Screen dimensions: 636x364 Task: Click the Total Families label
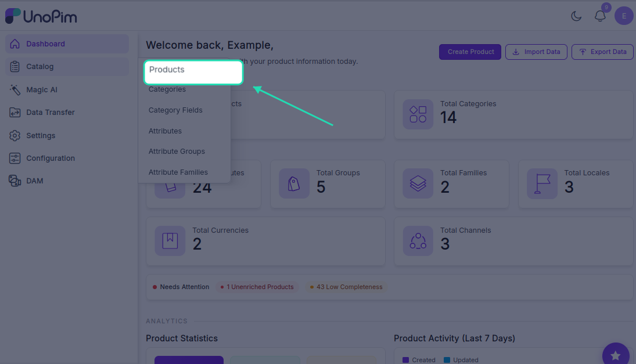pyautogui.click(x=463, y=172)
